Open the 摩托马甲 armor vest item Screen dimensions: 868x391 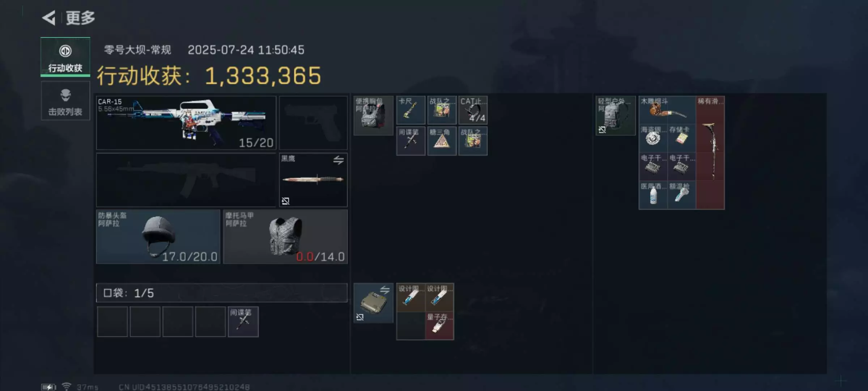pos(285,236)
